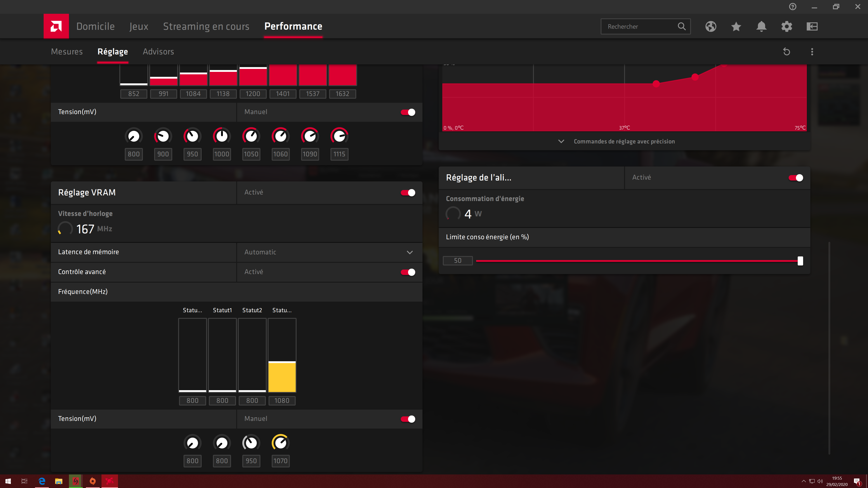Click the help question mark icon

(x=793, y=7)
